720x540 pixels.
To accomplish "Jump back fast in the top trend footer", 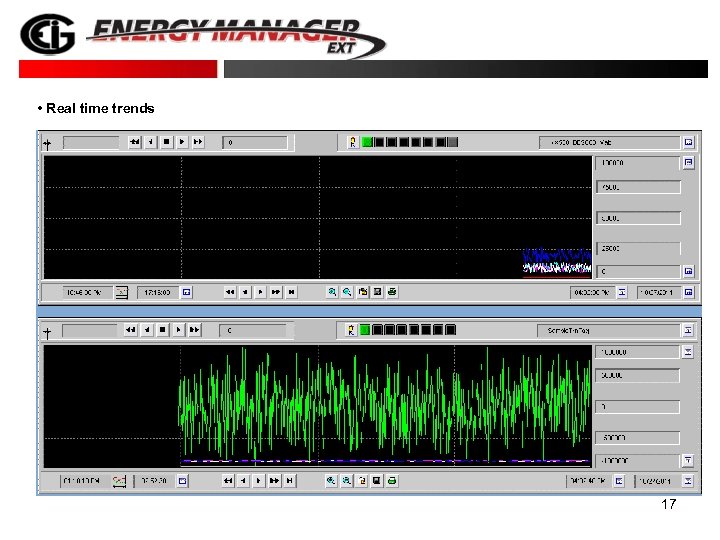I will [230, 292].
